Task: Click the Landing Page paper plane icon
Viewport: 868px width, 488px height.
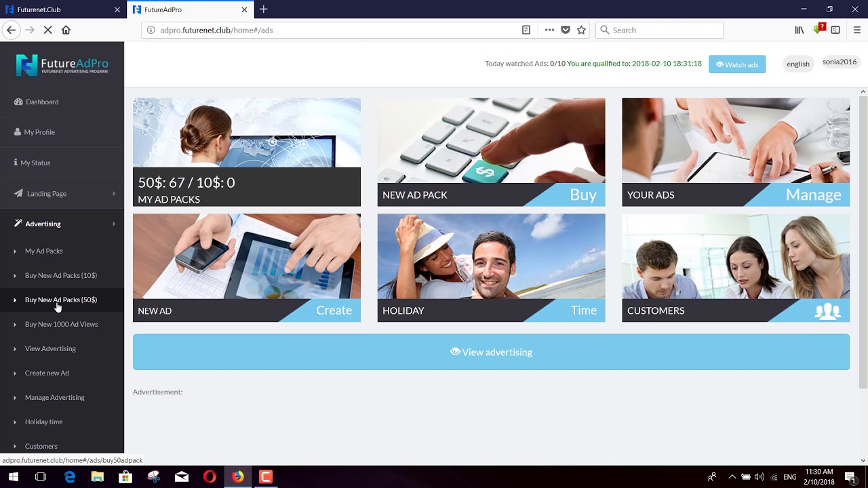Action: click(x=18, y=193)
